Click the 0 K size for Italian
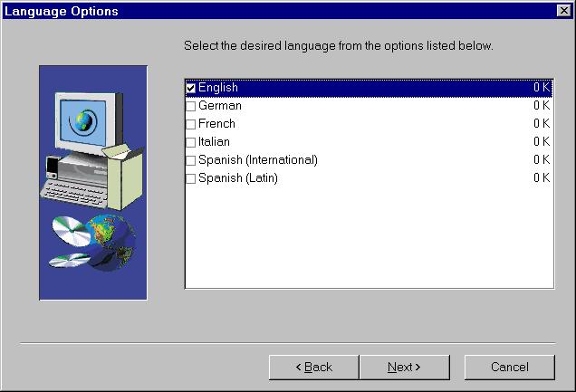576x392 pixels. click(542, 141)
